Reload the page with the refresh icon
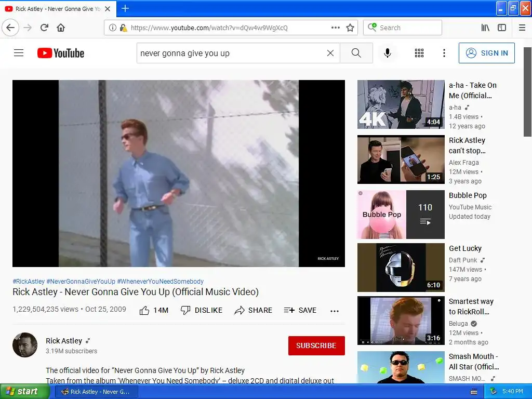Viewport: 532px width, 399px height. point(44,28)
